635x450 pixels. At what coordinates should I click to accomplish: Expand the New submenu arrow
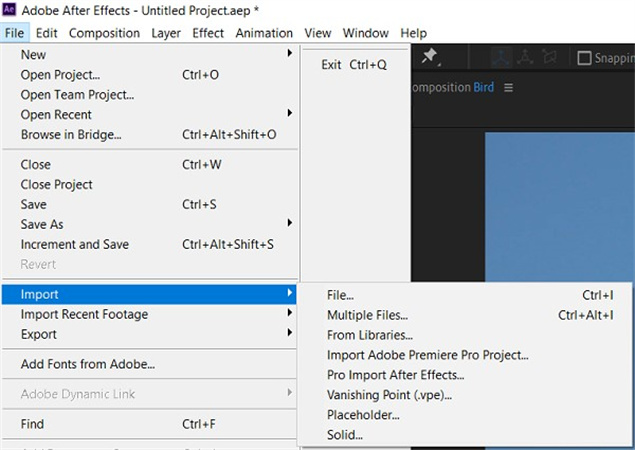pyautogui.click(x=290, y=54)
